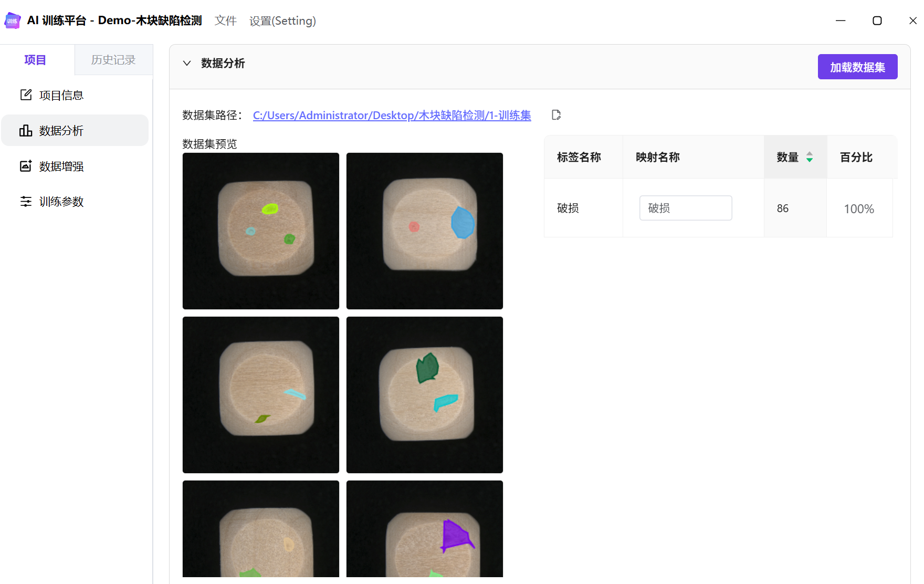
Task: Open the dataset path link
Action: click(x=392, y=115)
